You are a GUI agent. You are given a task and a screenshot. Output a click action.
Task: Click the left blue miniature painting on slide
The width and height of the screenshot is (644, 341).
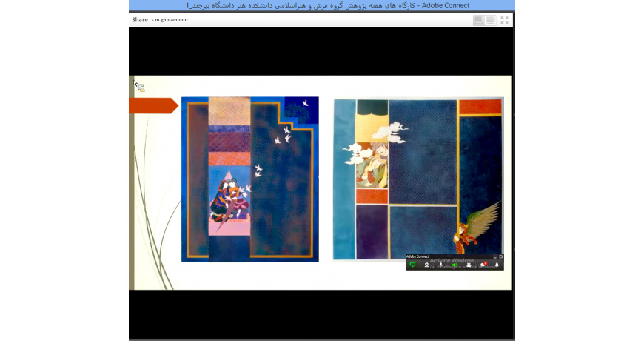(x=250, y=179)
